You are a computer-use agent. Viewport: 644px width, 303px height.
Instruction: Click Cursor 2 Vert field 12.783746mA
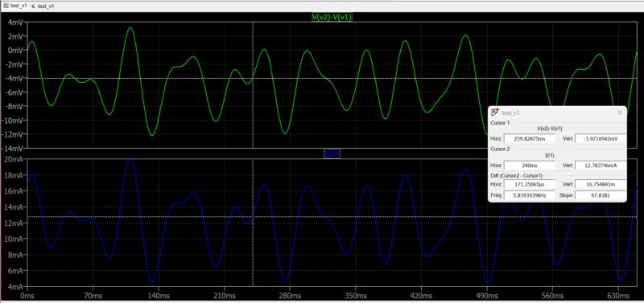tap(601, 165)
